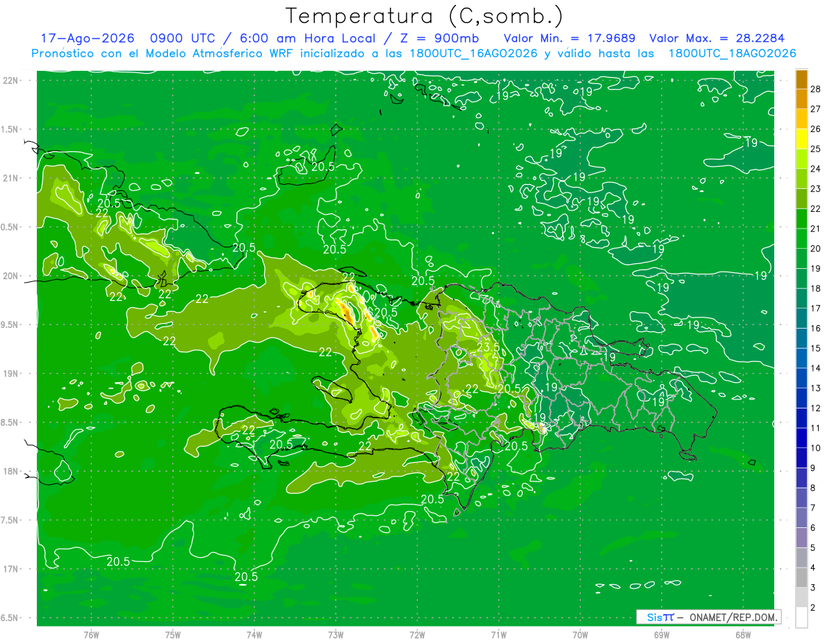Click the "28" label on color scale
Image resolution: width=834 pixels, height=644 pixels.
point(816,89)
